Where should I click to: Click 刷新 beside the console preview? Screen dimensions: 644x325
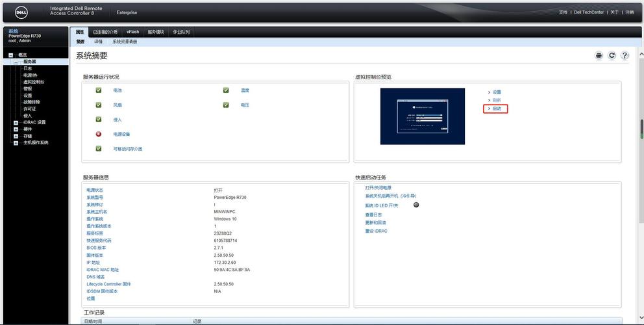pos(497,100)
